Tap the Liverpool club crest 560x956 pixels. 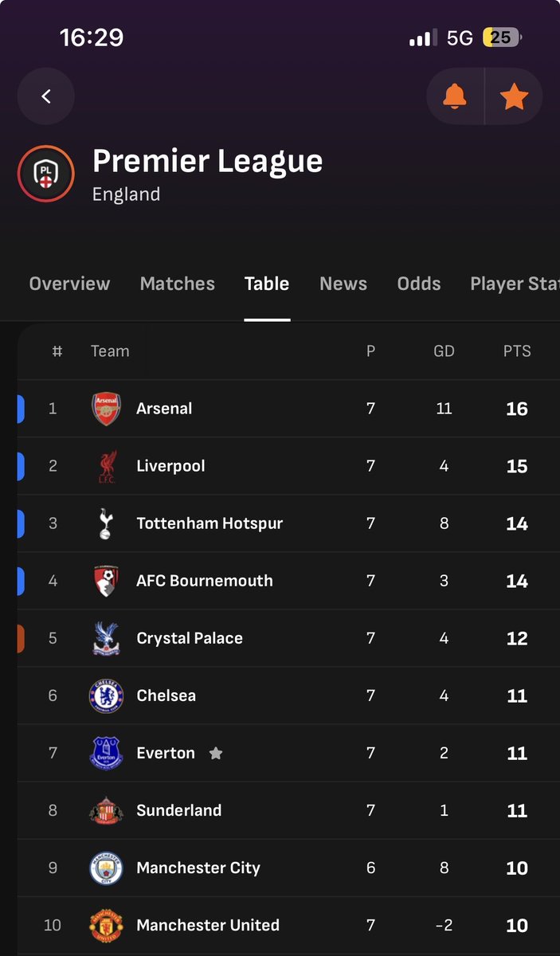(x=106, y=466)
